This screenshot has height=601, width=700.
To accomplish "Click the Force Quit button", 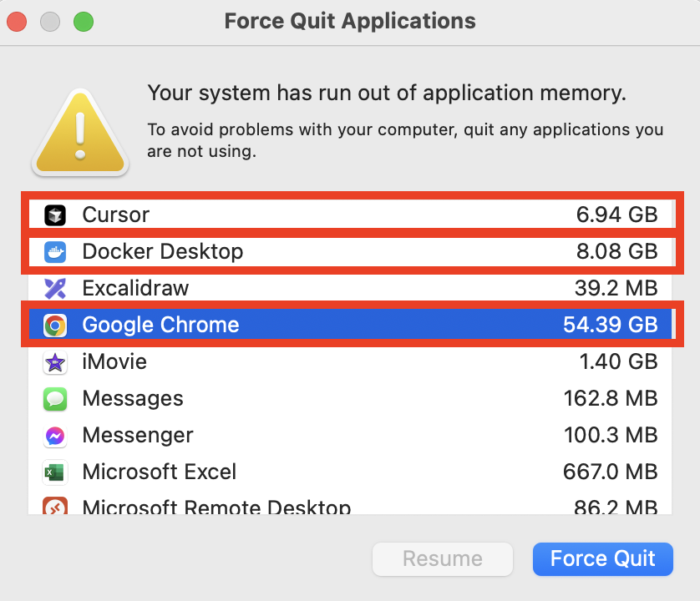I will (x=602, y=559).
